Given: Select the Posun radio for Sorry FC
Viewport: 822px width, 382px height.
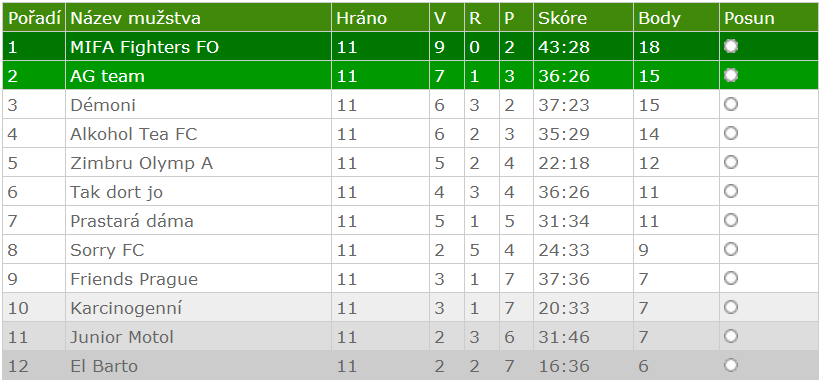Looking at the screenshot, I should pos(731,249).
